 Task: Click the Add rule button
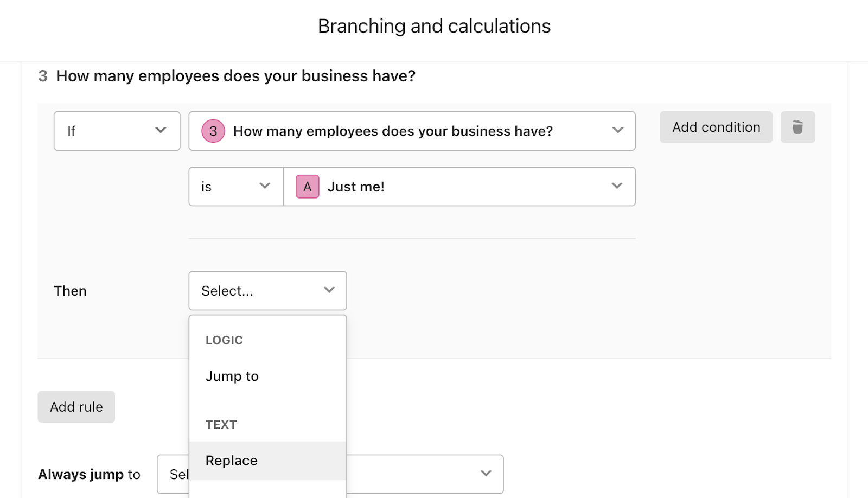tap(76, 406)
